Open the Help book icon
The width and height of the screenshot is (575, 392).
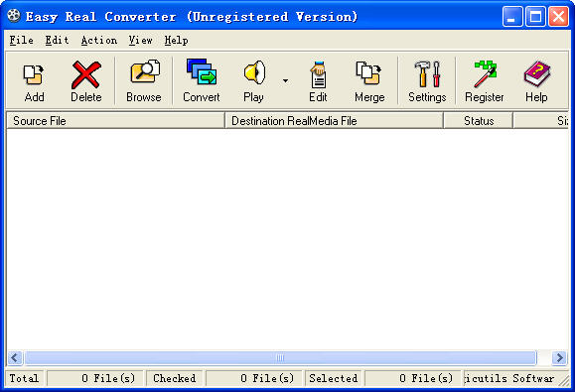[537, 73]
